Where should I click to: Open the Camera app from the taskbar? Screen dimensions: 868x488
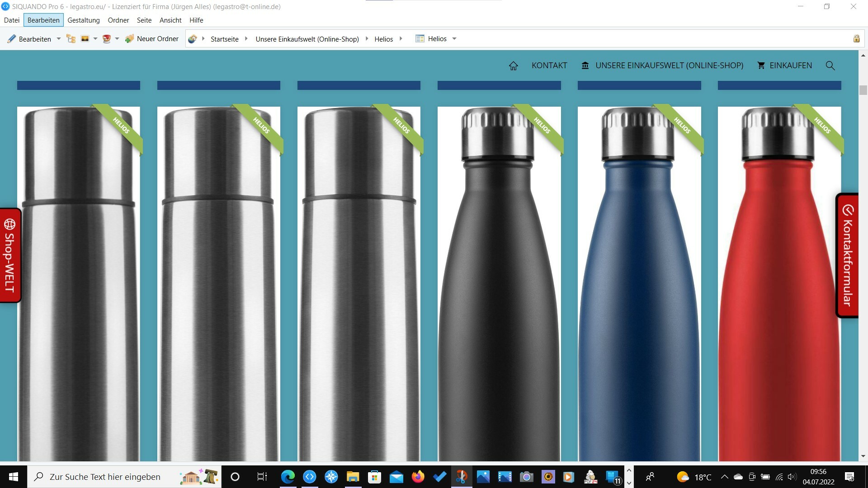tap(527, 477)
